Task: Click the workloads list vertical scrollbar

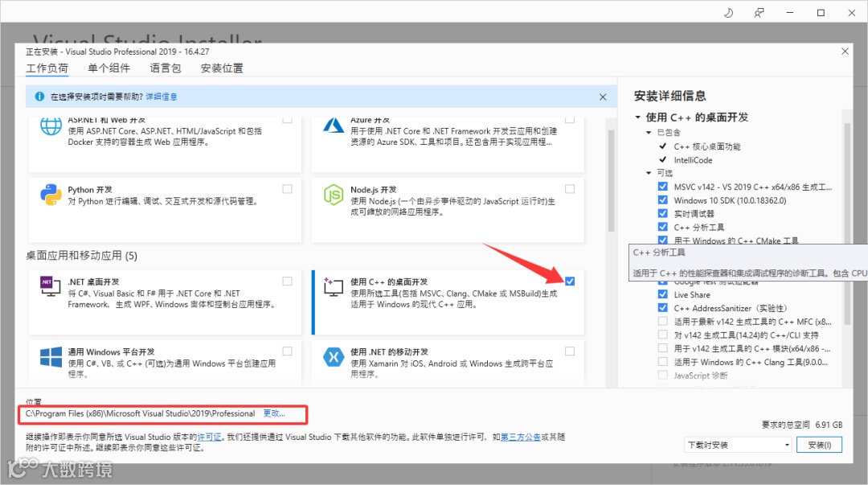Action: tap(611, 180)
